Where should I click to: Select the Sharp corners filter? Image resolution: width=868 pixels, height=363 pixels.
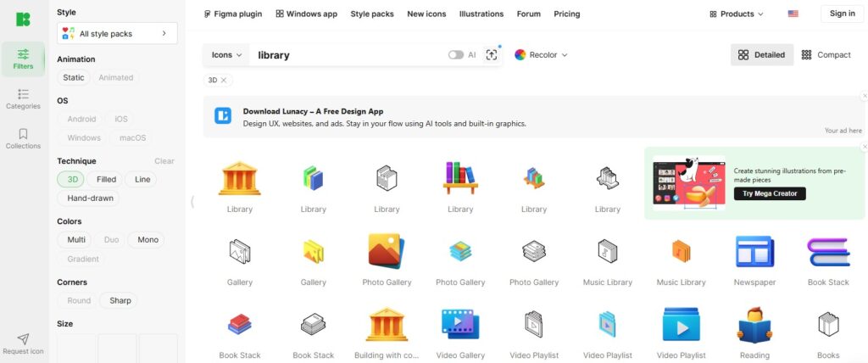[x=120, y=300]
